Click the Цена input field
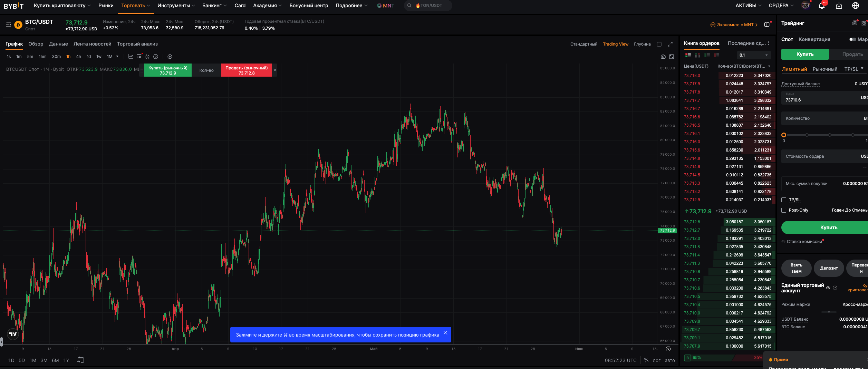Image resolution: width=868 pixels, height=369 pixels. pos(824,98)
